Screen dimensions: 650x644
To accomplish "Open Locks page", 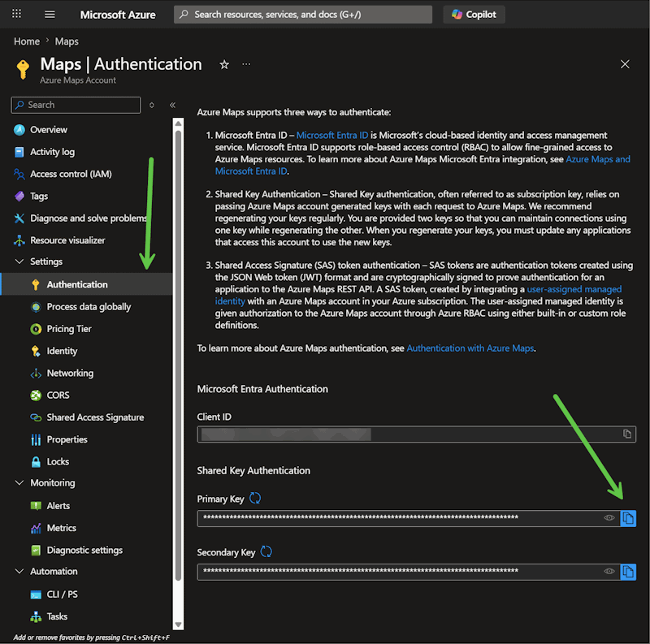I will (58, 461).
